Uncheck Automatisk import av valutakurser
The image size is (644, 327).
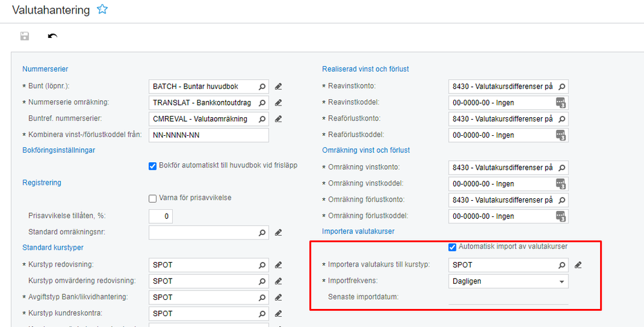click(453, 247)
